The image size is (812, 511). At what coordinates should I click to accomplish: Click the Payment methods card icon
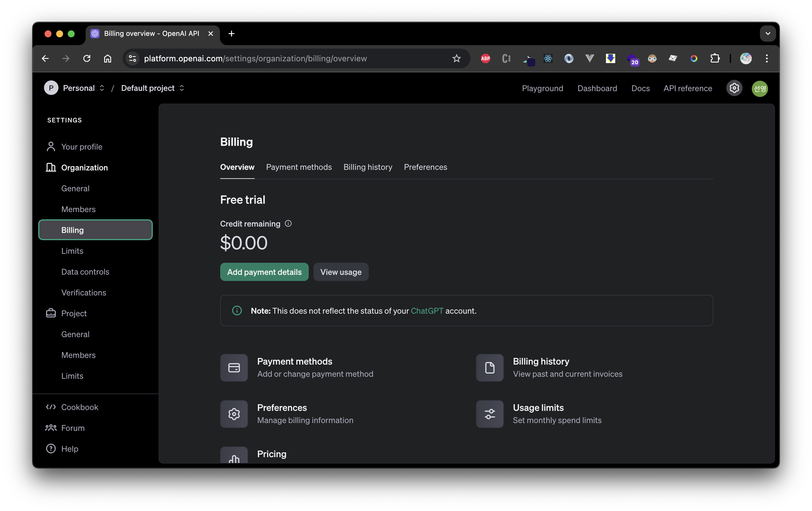click(234, 367)
